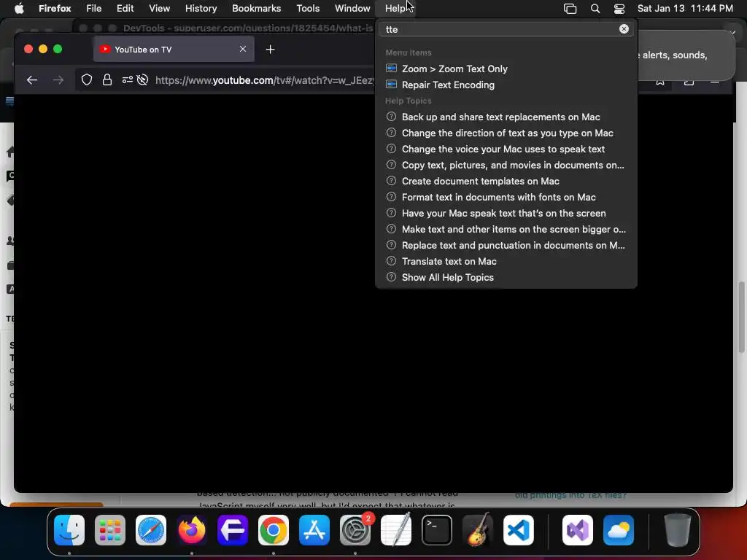This screenshot has width=747, height=560.
Task: Switch to Firefox in the Dock
Action: coord(192,530)
